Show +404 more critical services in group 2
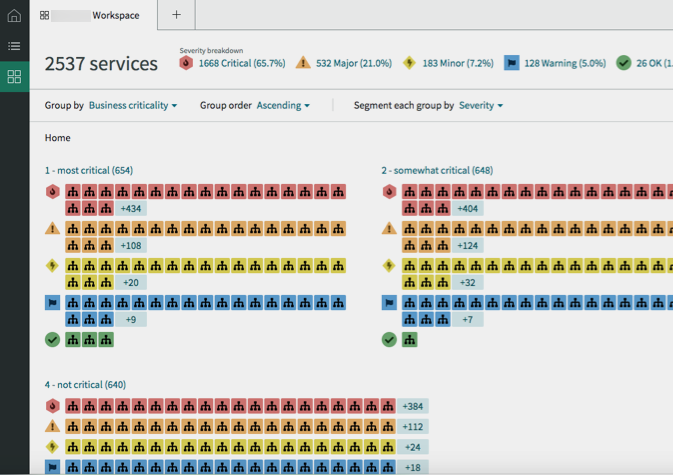Screen dimensions: 673x475 point(467,209)
